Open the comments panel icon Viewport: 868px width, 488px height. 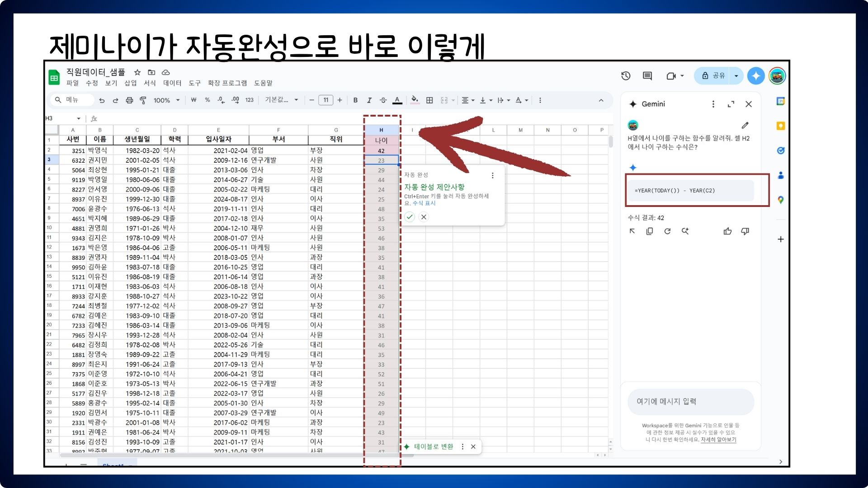(x=647, y=76)
